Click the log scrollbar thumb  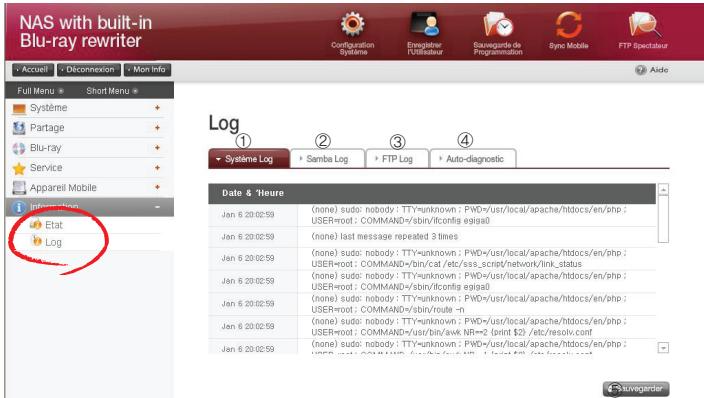pos(663,219)
